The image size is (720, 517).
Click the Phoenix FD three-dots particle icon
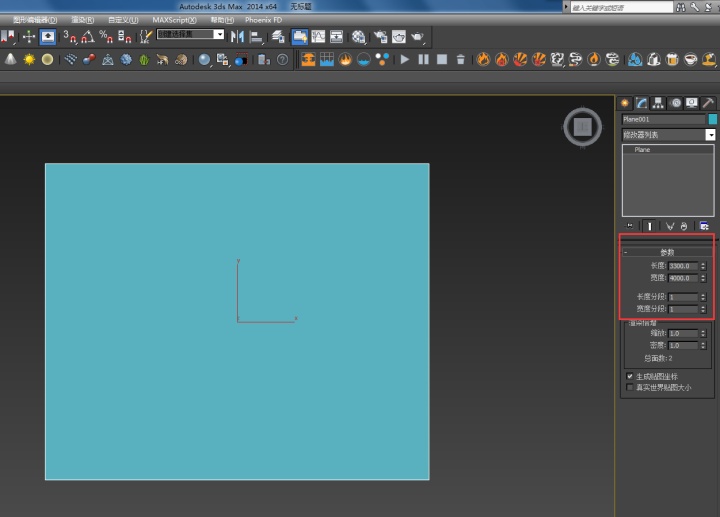pos(382,59)
